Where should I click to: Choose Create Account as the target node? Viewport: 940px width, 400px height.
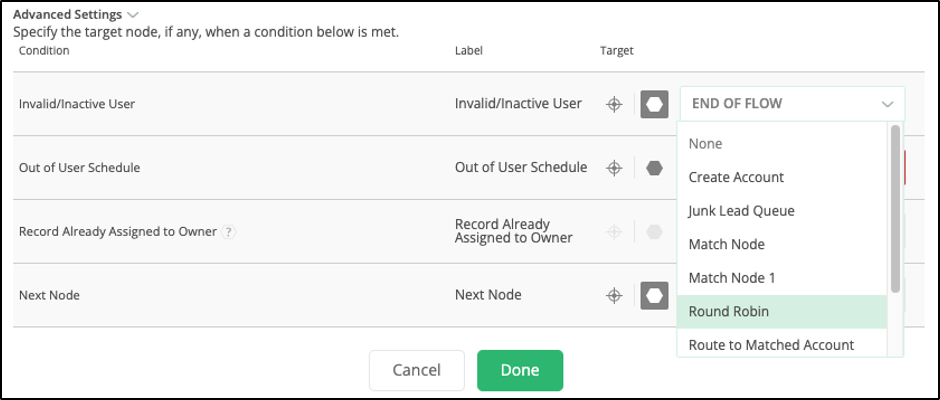point(736,177)
